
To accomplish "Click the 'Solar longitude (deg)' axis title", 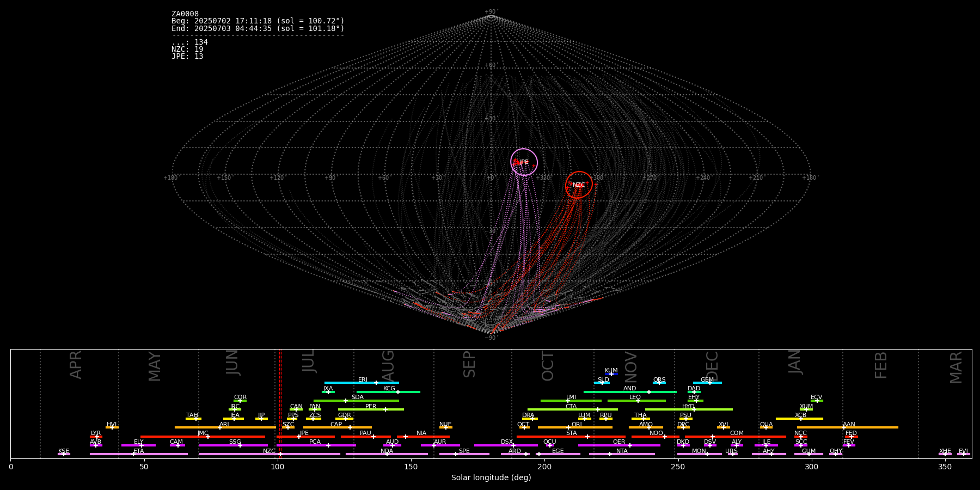I will 491,478.
